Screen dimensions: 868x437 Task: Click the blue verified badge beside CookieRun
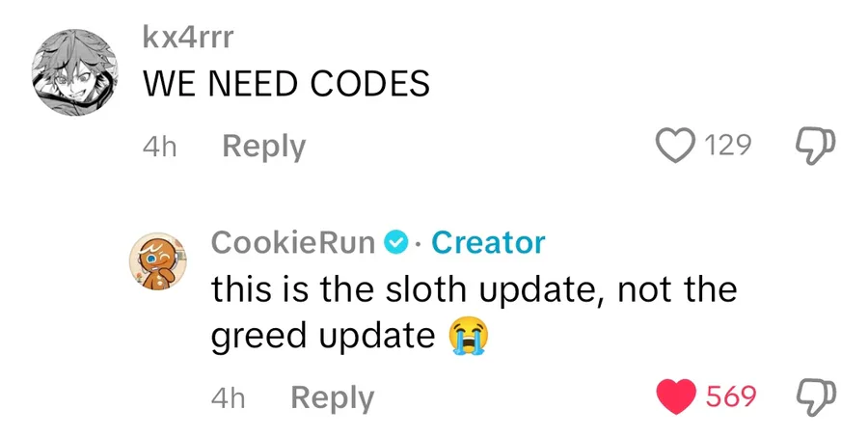pyautogui.click(x=397, y=243)
